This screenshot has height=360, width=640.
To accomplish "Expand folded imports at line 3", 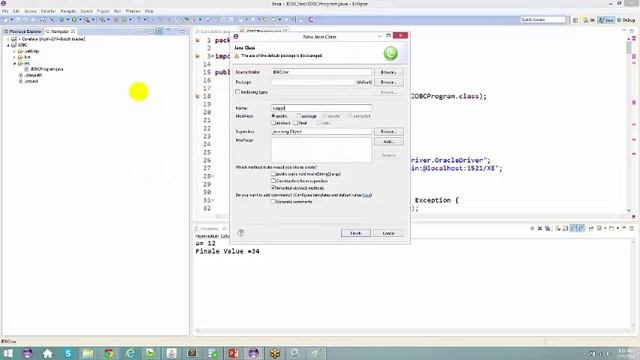I will (x=213, y=56).
